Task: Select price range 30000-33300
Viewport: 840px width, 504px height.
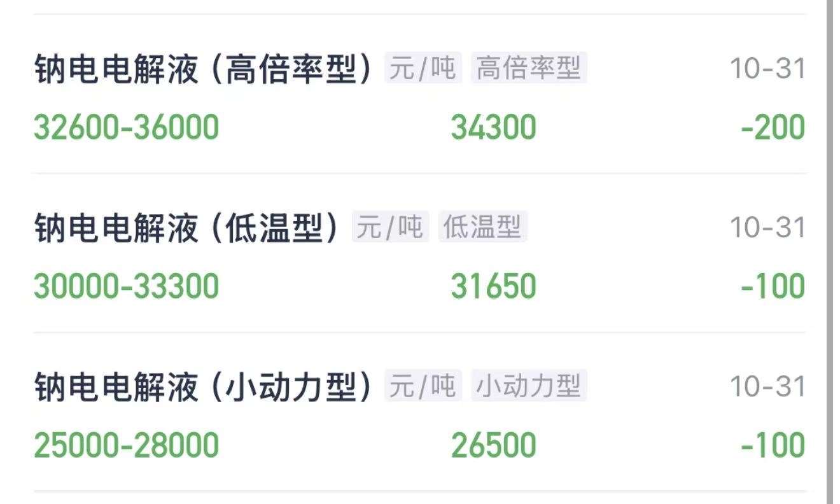Action: (126, 286)
